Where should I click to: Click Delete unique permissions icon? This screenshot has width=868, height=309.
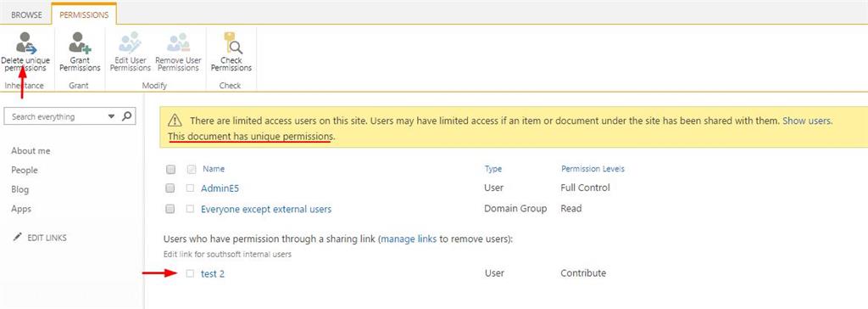tap(25, 43)
